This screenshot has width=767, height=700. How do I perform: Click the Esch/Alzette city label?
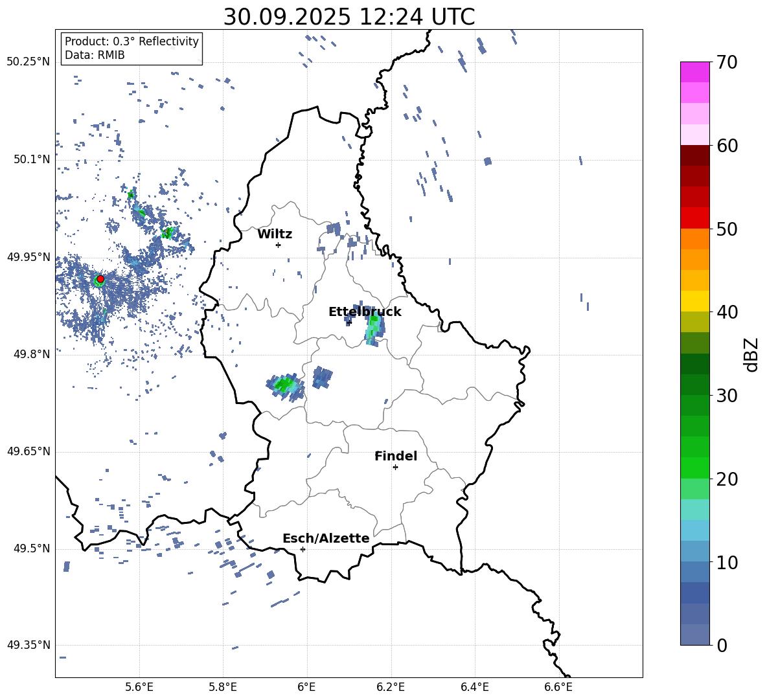pos(326,538)
